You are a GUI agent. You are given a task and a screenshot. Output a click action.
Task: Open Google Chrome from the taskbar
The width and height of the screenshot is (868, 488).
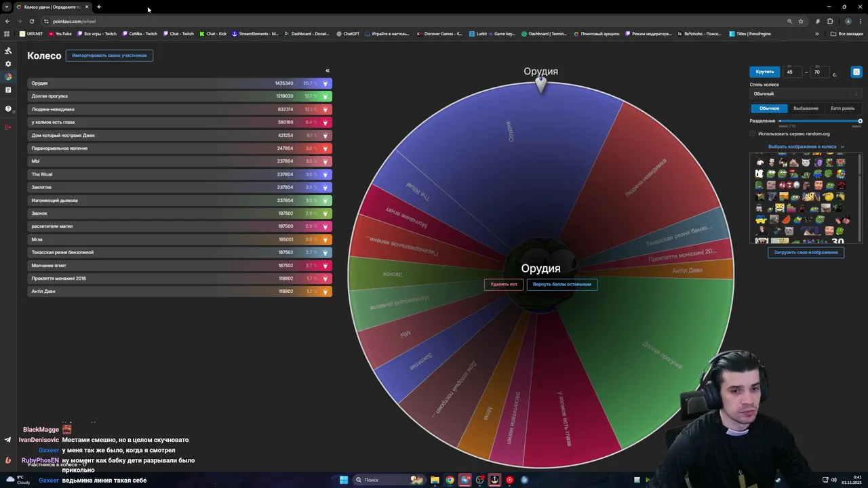[x=450, y=480]
